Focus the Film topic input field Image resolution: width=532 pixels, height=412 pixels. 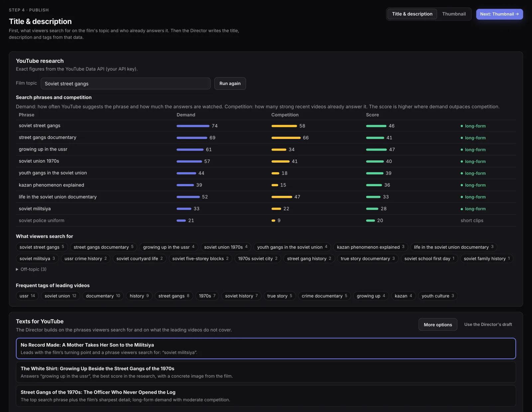[125, 83]
